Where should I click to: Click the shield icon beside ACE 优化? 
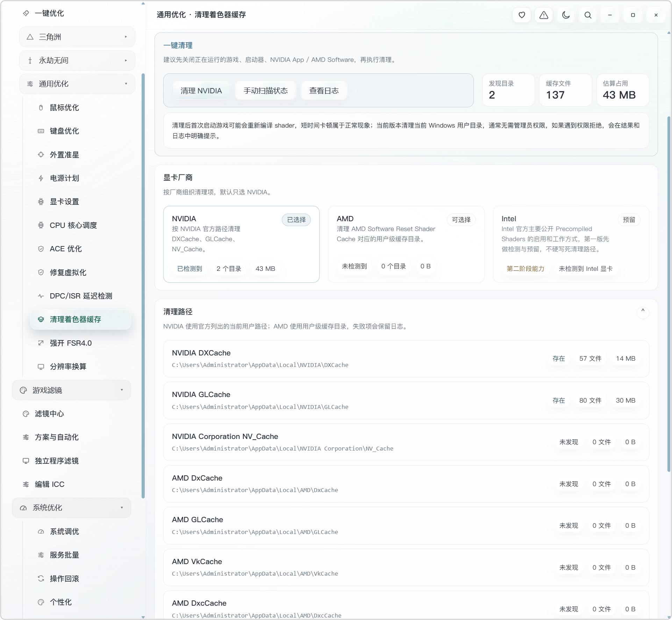coord(41,249)
